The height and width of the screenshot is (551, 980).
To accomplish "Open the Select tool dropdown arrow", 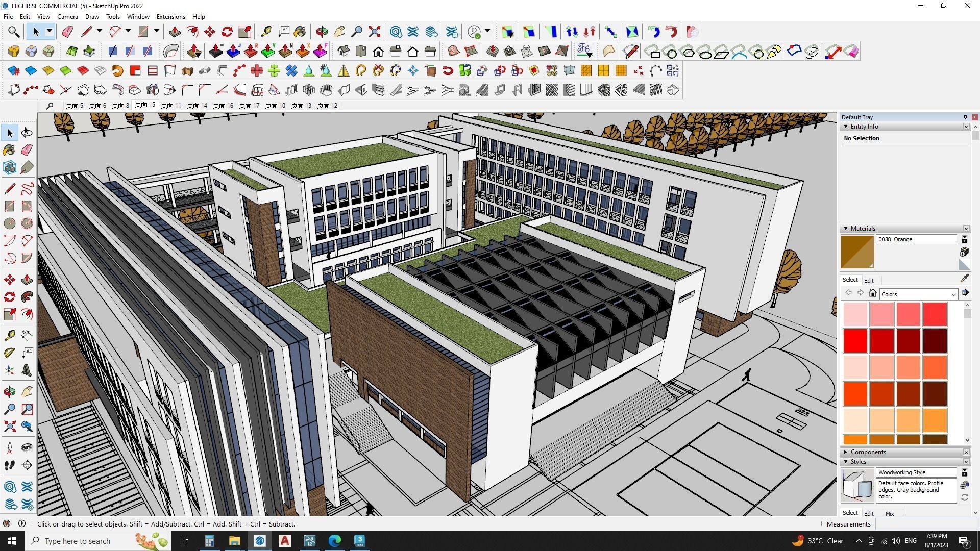I will point(49,32).
